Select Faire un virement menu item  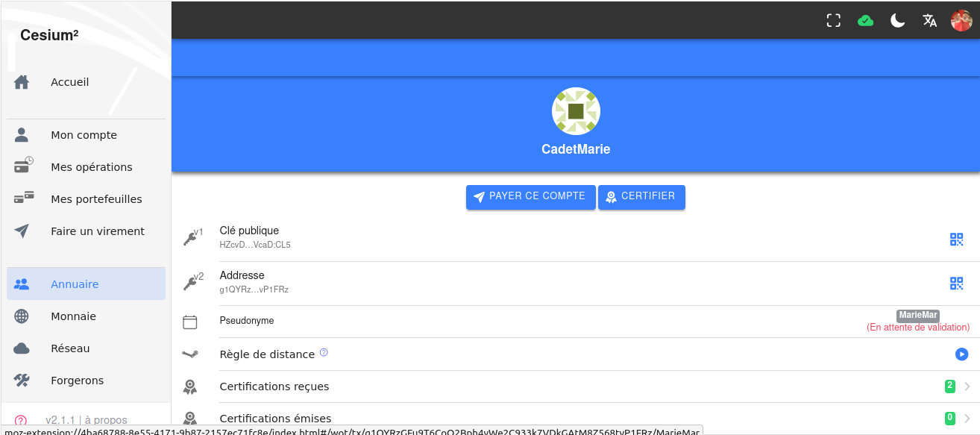click(97, 231)
